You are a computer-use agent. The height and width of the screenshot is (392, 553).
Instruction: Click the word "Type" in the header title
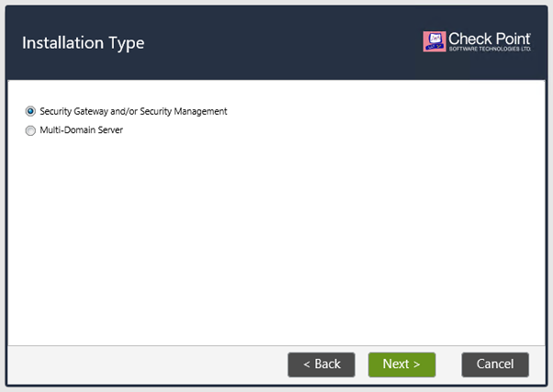point(126,43)
